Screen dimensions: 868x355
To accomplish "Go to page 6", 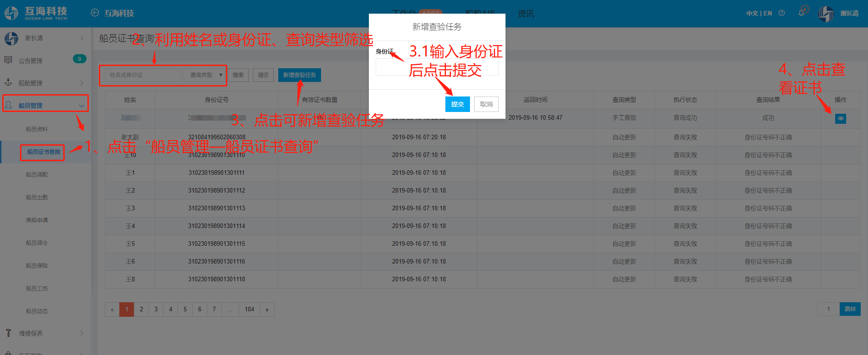I will [x=199, y=309].
